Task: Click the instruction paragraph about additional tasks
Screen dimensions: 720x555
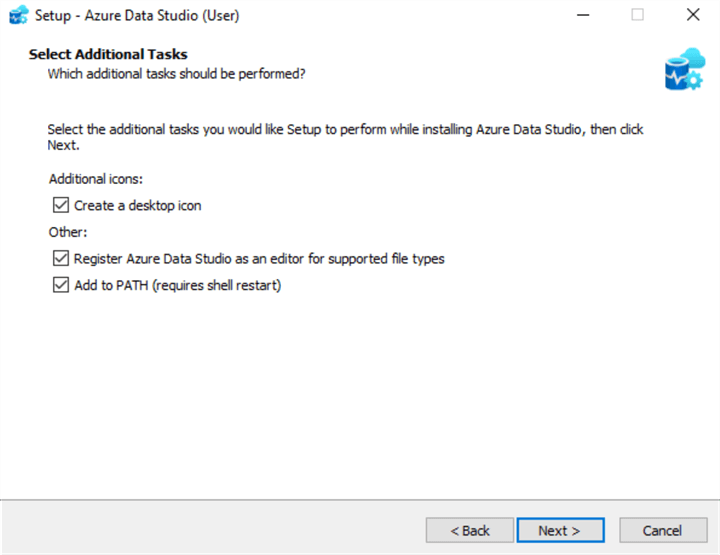Action: pyautogui.click(x=345, y=138)
